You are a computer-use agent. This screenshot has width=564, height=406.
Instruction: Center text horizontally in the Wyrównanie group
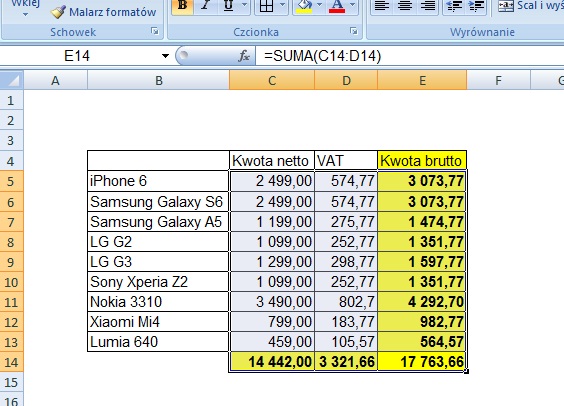point(405,6)
